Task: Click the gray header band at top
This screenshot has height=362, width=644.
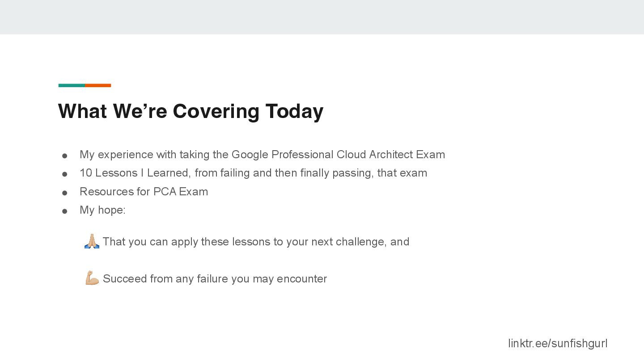Action: (x=322, y=17)
